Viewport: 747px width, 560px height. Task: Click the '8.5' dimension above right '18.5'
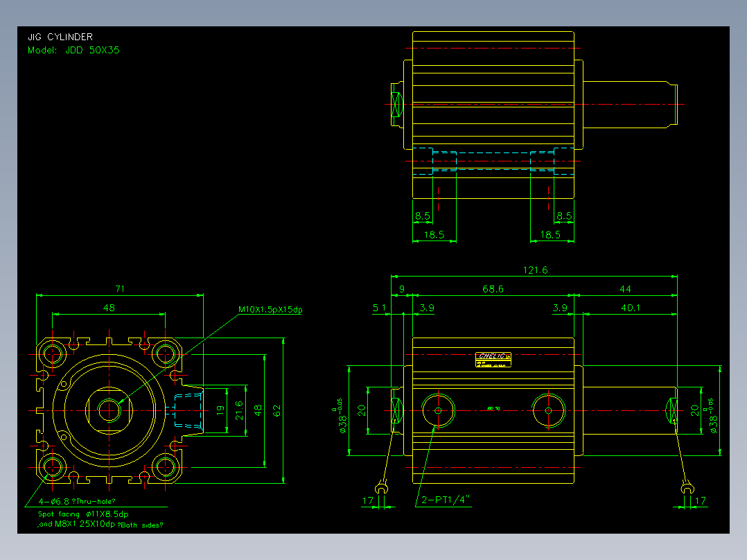pyautogui.click(x=564, y=216)
